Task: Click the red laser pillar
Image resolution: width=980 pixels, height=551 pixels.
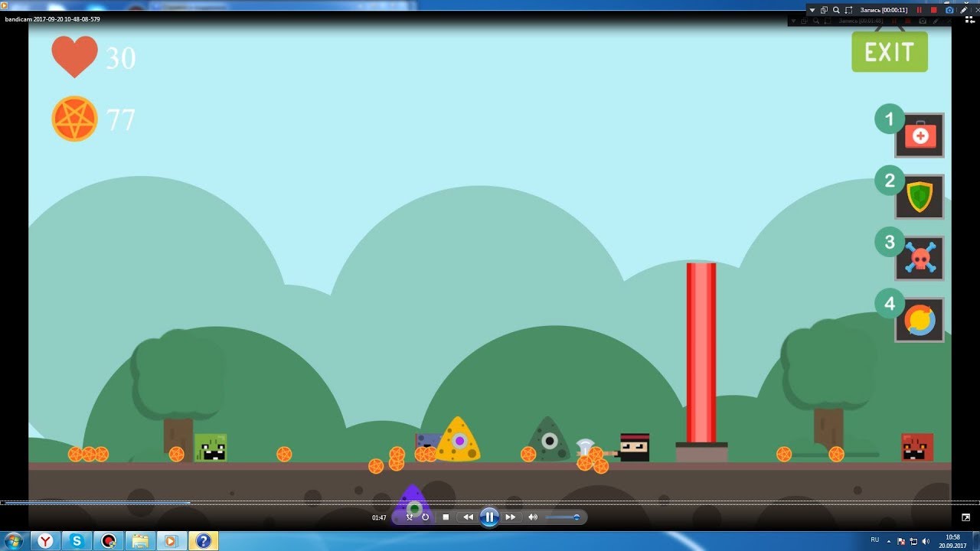Action: [x=701, y=352]
